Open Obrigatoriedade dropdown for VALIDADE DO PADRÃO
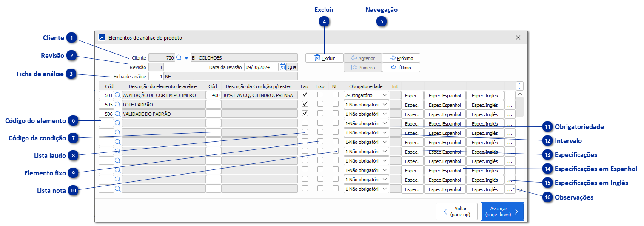The width and height of the screenshot is (644, 226). coord(366,114)
